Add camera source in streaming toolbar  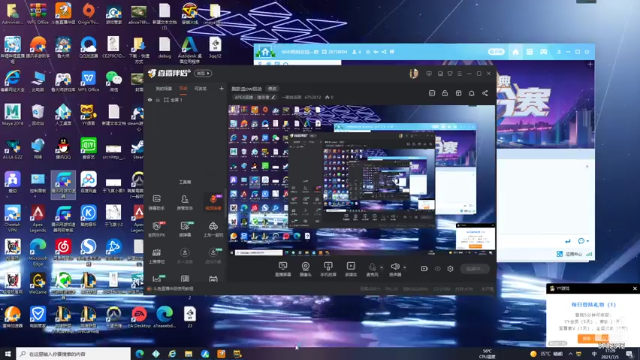pyautogui.click(x=305, y=269)
